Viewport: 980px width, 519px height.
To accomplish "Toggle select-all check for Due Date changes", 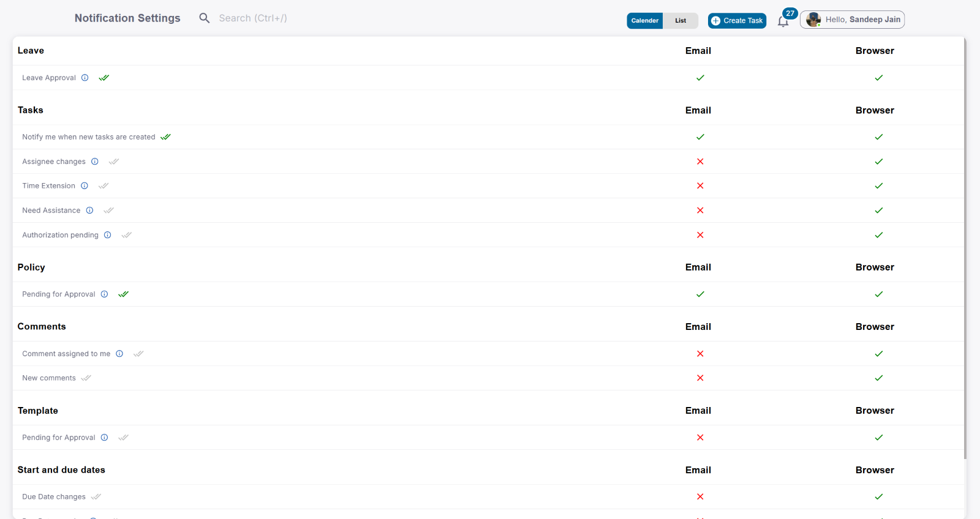I will (96, 497).
